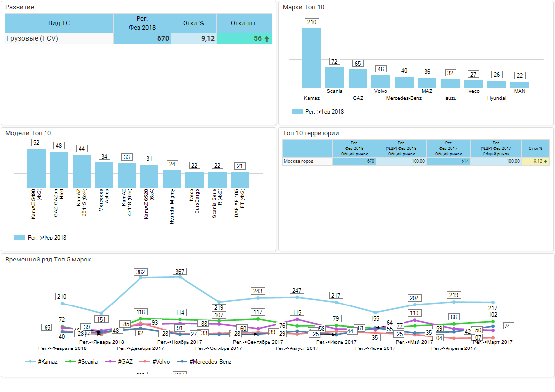Click the 614 cell for Фев 2017
Screen dimensions: 555x392
[x=449, y=161]
